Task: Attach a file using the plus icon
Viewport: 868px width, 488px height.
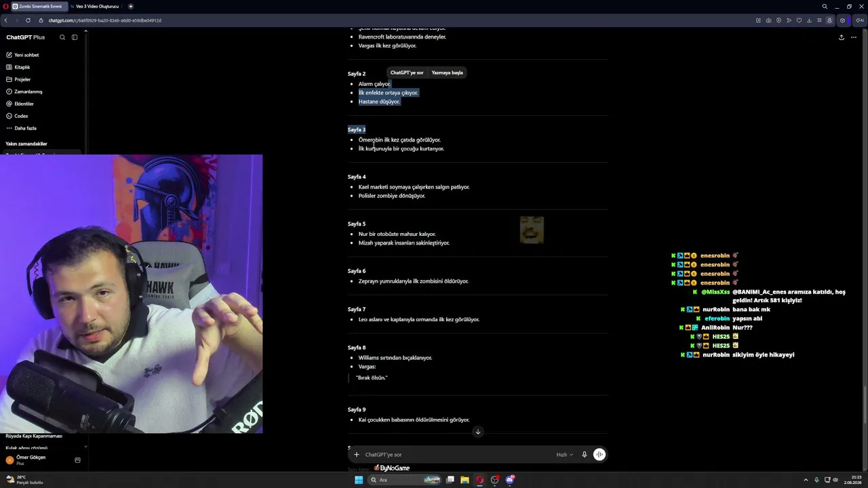Action: 357,455
